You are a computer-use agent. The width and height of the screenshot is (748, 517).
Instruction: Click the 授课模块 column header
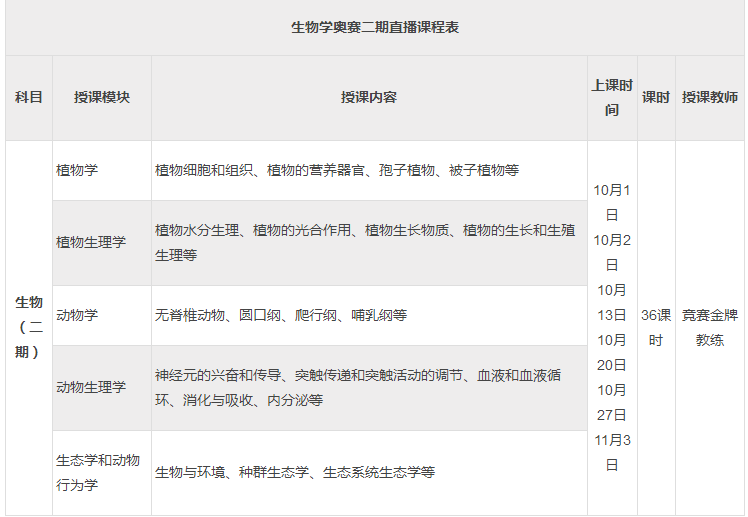coord(101,98)
